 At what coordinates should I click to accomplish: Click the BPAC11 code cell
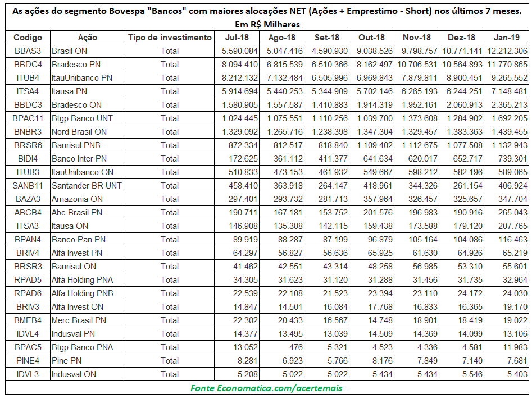pyautogui.click(x=28, y=118)
